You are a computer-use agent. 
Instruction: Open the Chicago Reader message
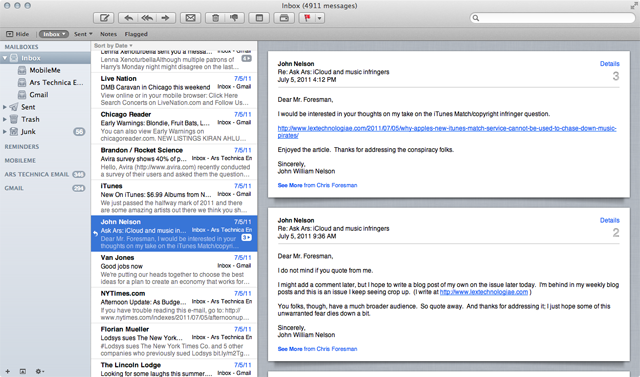174,126
